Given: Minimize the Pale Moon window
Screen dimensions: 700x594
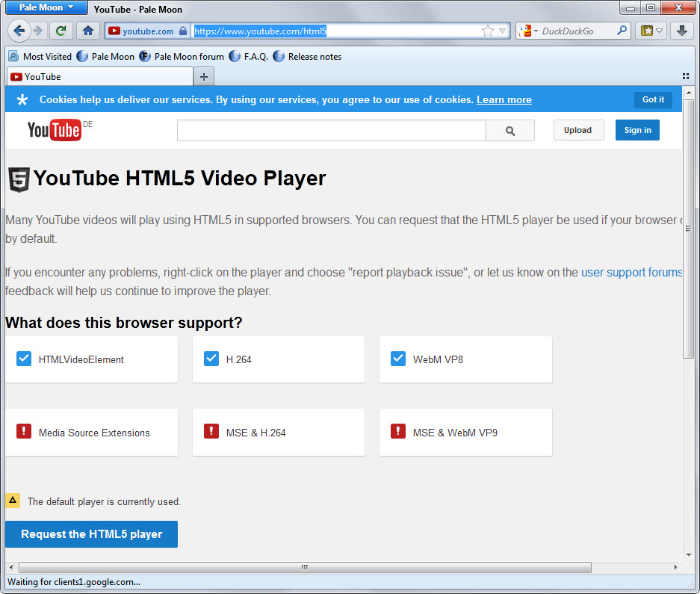Looking at the screenshot, I should click(630, 7).
